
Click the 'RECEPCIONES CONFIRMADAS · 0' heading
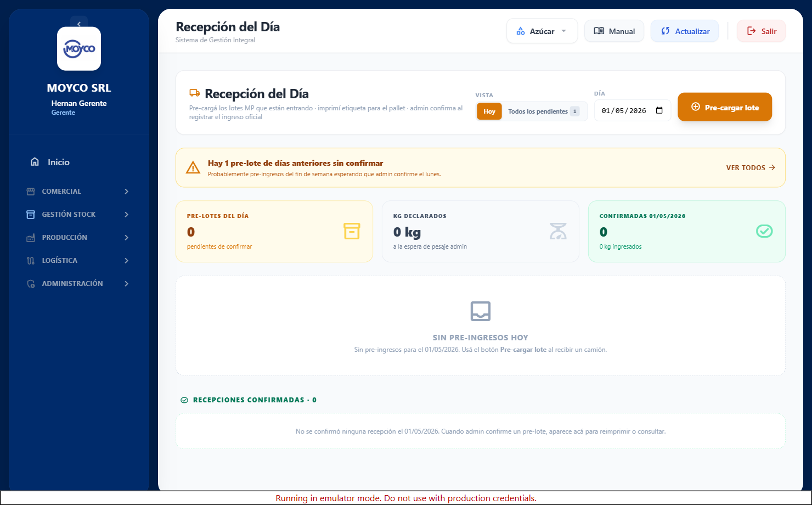pos(255,400)
